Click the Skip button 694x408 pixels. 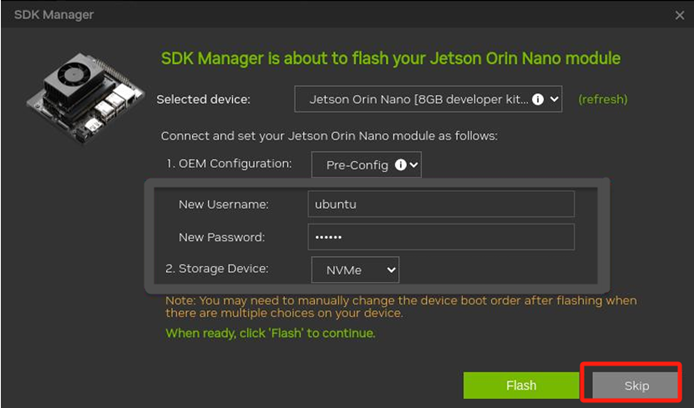[636, 385]
